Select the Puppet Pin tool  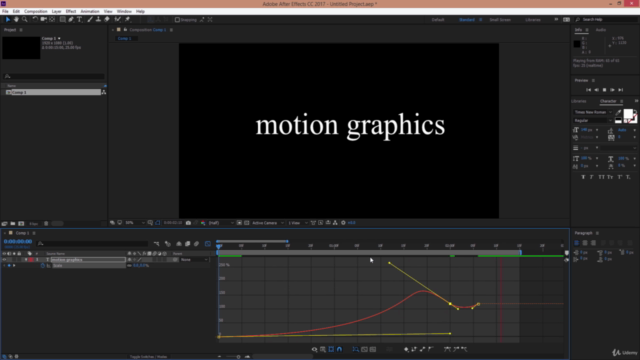point(128,20)
